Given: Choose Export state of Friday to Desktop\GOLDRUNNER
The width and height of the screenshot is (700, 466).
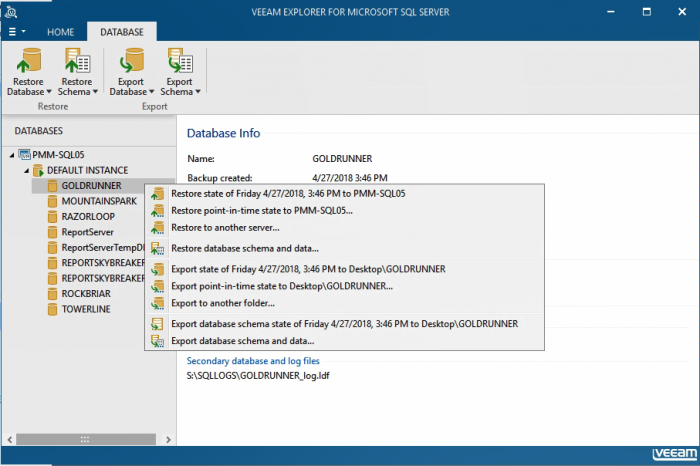Looking at the screenshot, I should tap(344, 269).
